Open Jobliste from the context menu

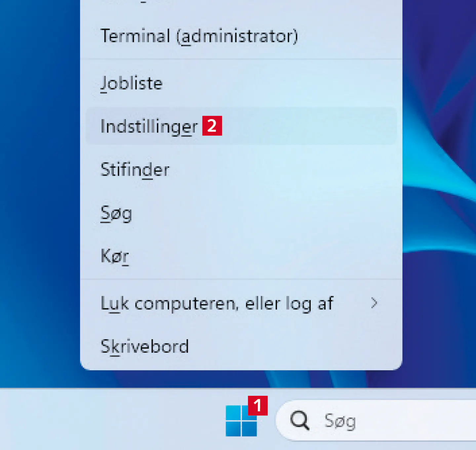(x=132, y=83)
